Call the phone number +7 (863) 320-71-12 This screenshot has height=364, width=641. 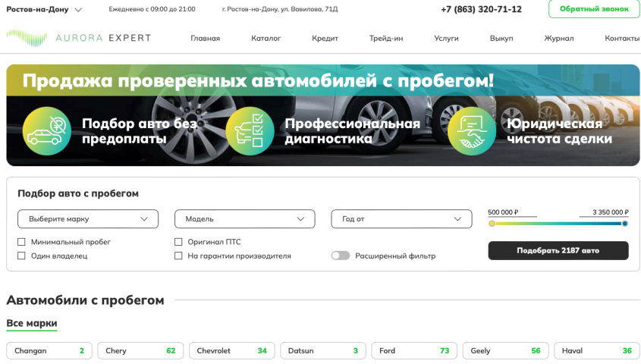tap(481, 9)
